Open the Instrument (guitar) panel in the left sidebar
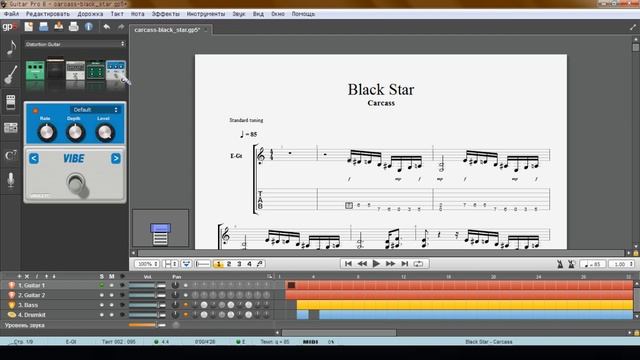The image size is (640, 360). (x=11, y=75)
